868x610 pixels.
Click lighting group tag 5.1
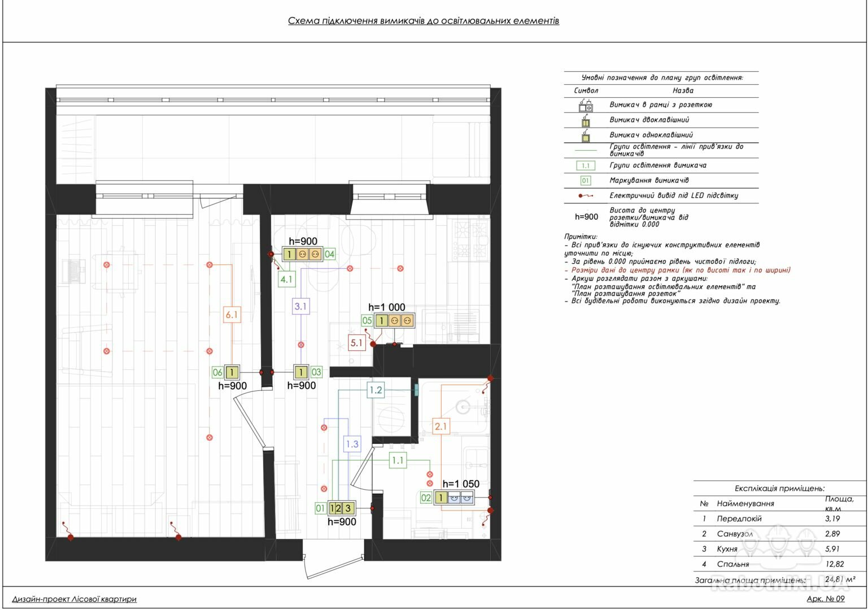(357, 342)
